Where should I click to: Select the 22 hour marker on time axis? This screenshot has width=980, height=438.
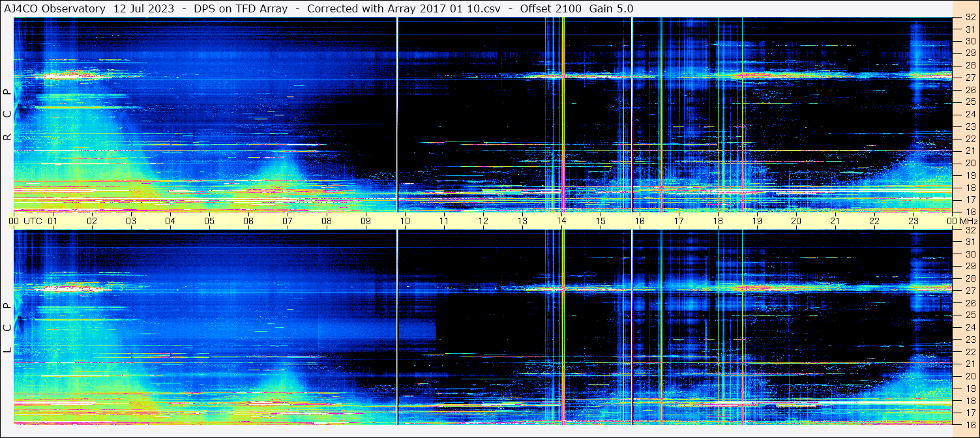pyautogui.click(x=874, y=221)
